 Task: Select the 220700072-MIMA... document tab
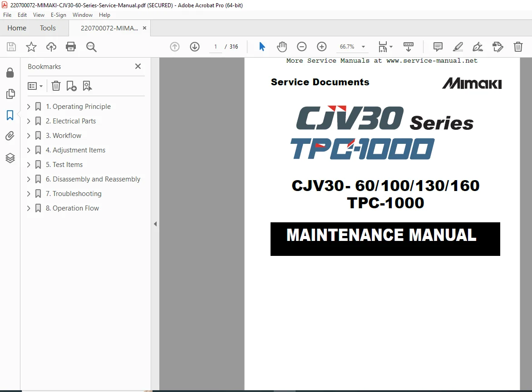109,28
